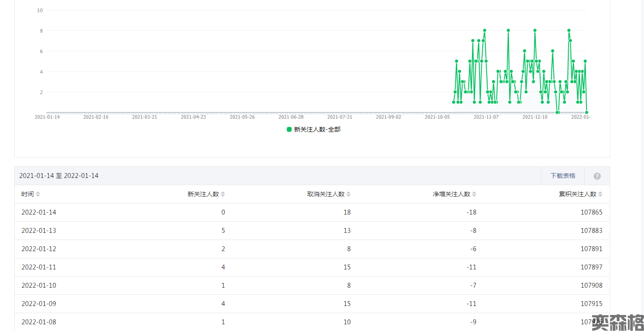The image size is (644, 331).
Task: Download the data with 下载表格
Action: click(562, 176)
